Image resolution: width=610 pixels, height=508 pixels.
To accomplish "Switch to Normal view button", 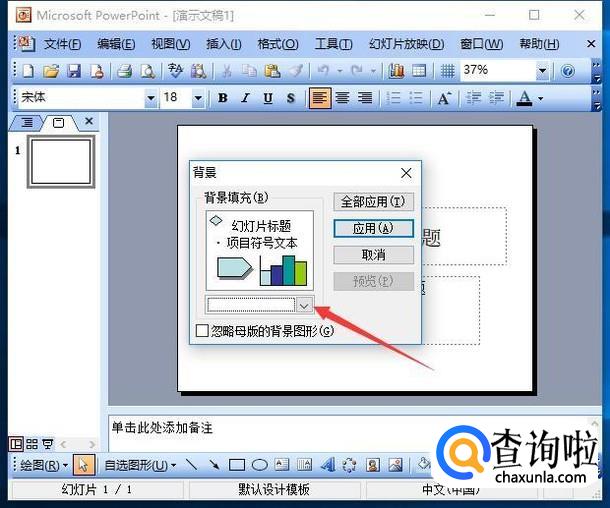I will [16, 444].
